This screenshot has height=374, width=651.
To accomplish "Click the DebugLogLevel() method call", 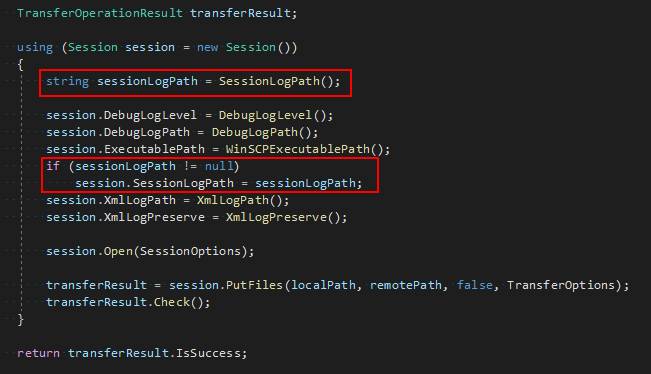I will click(272, 115).
